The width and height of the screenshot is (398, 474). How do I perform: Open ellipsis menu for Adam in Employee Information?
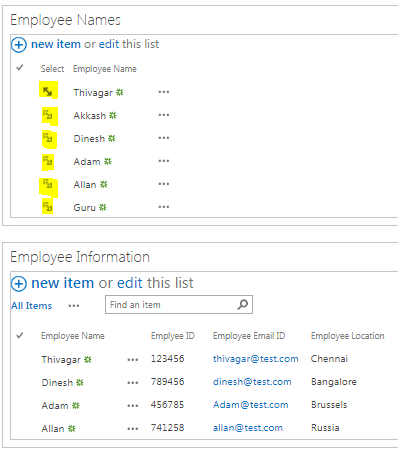point(133,406)
